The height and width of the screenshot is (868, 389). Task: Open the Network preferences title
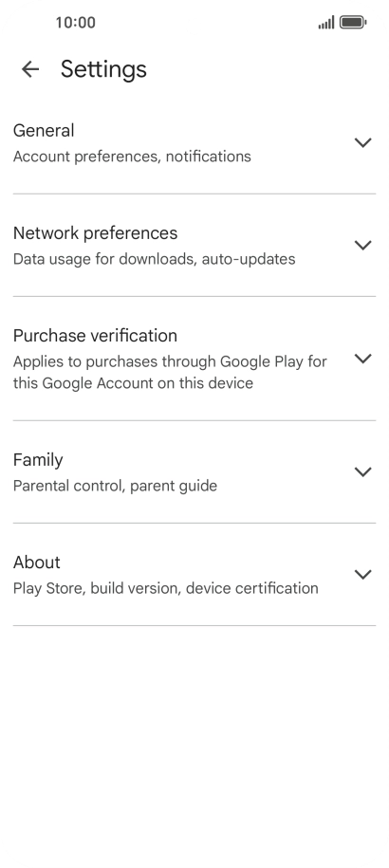pyautogui.click(x=95, y=233)
